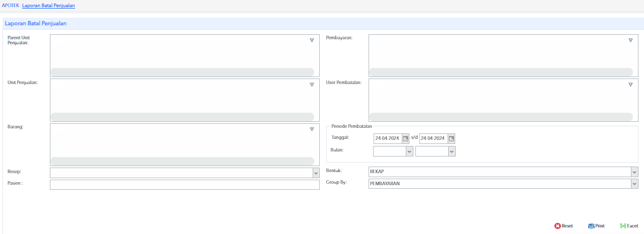The width and height of the screenshot is (644, 234).
Task: Open Bentuk dropdown showing REKAP
Action: click(634, 172)
